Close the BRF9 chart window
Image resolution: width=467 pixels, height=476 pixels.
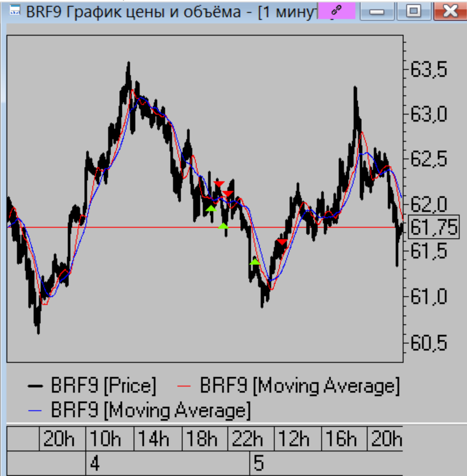point(451,10)
